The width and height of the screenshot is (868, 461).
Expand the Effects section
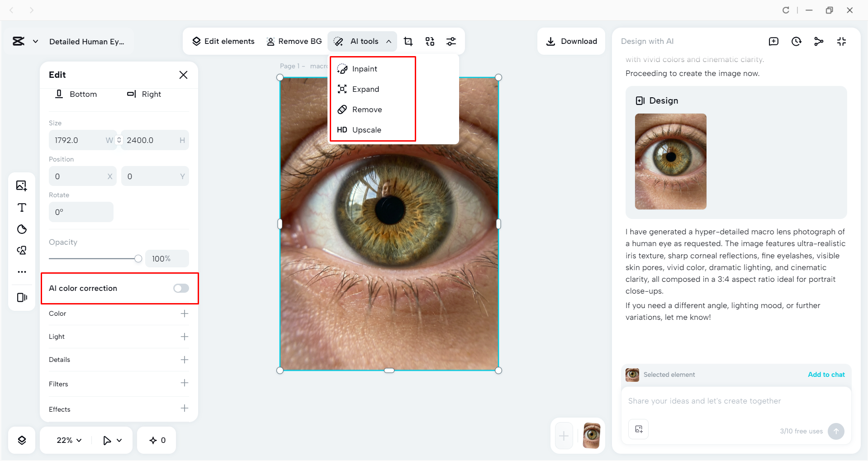point(184,408)
